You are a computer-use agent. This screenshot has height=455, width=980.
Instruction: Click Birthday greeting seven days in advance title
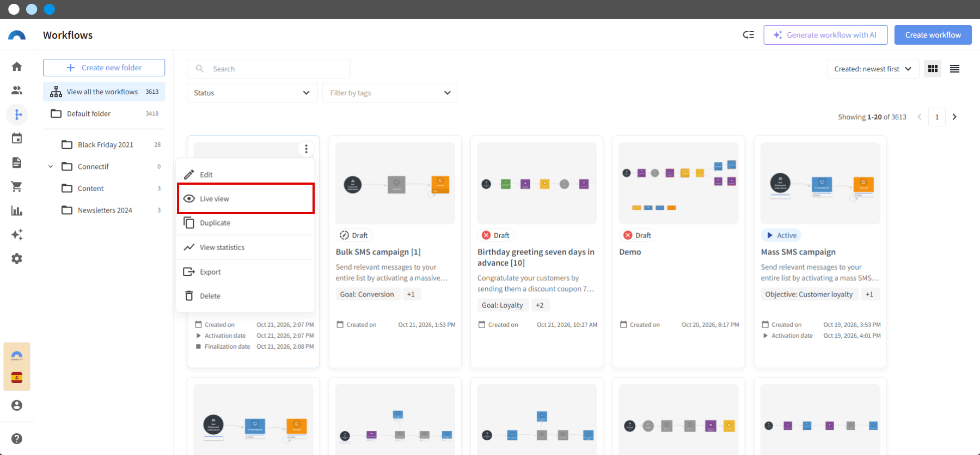coord(536,257)
